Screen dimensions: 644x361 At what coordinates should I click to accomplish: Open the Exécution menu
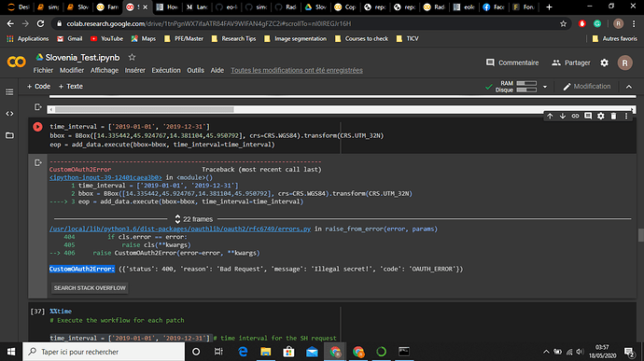point(166,70)
